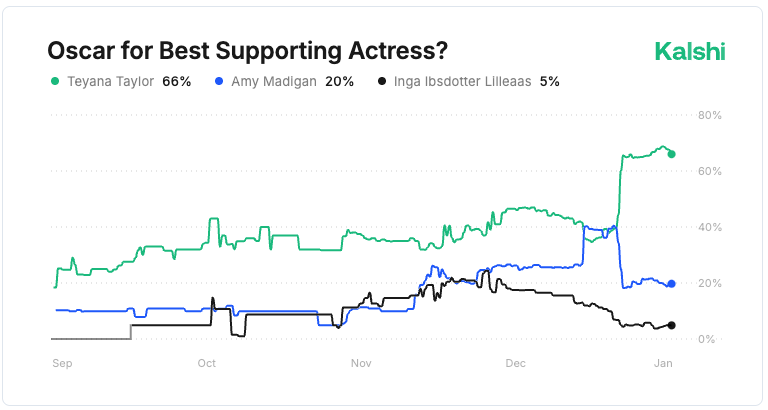The height and width of the screenshot is (410, 768).
Task: Click the green endpoint dot at 66%
Action: point(671,154)
